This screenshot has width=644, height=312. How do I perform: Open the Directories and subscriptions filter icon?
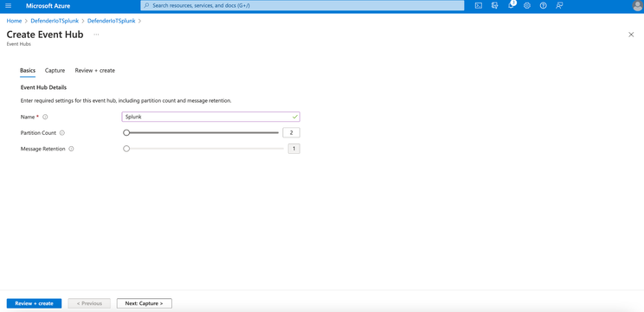click(x=494, y=6)
